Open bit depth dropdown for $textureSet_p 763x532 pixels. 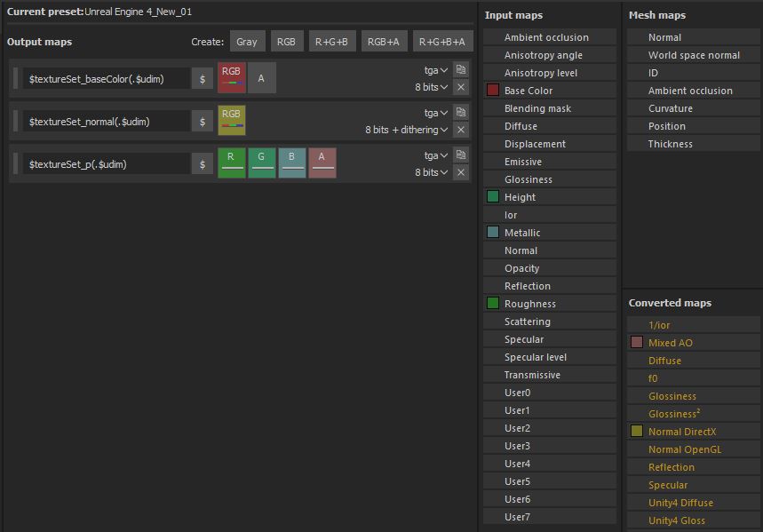431,172
